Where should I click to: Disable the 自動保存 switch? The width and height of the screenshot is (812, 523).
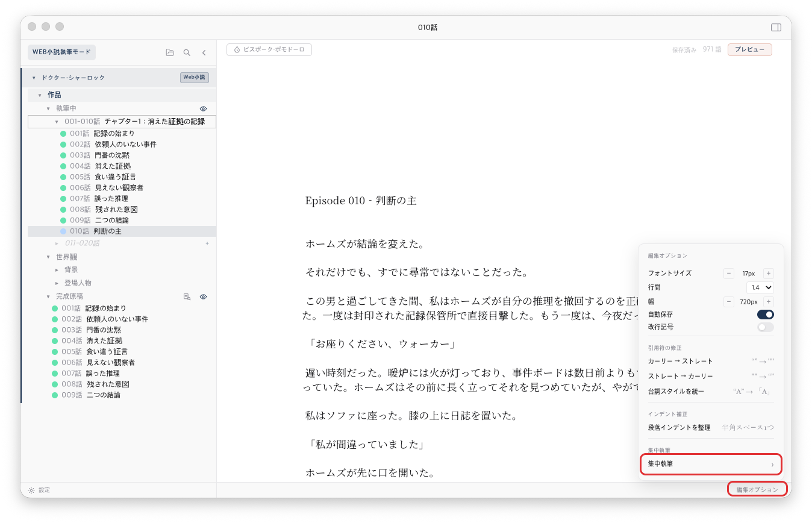coord(765,315)
